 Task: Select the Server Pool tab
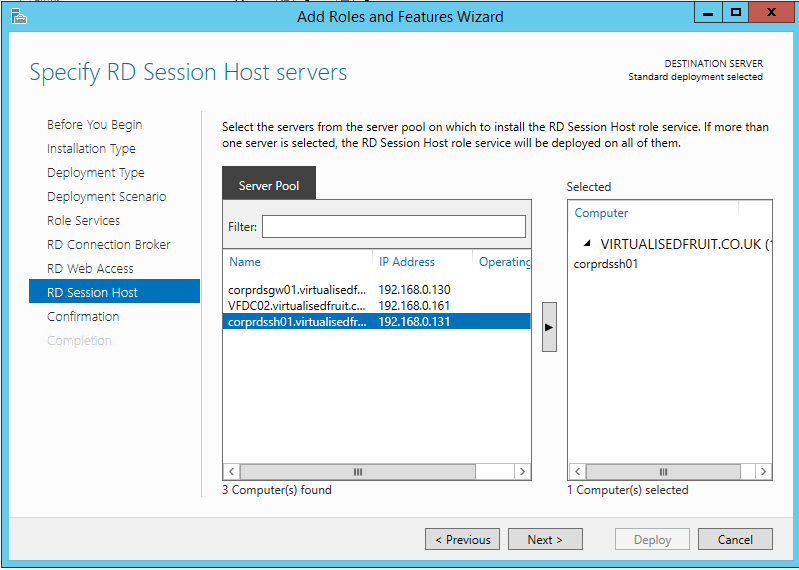coord(269,186)
